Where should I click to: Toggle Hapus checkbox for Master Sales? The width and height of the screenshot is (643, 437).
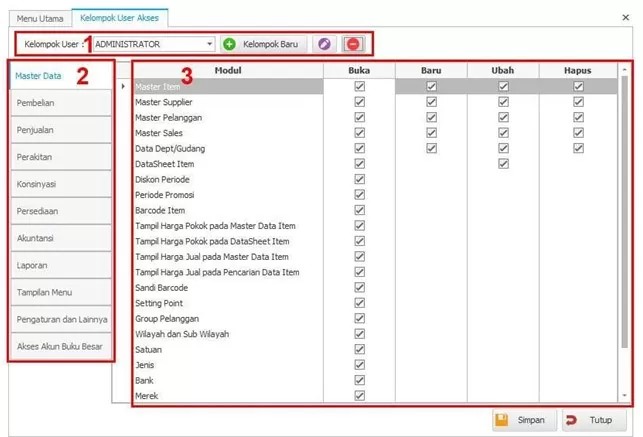tap(578, 133)
